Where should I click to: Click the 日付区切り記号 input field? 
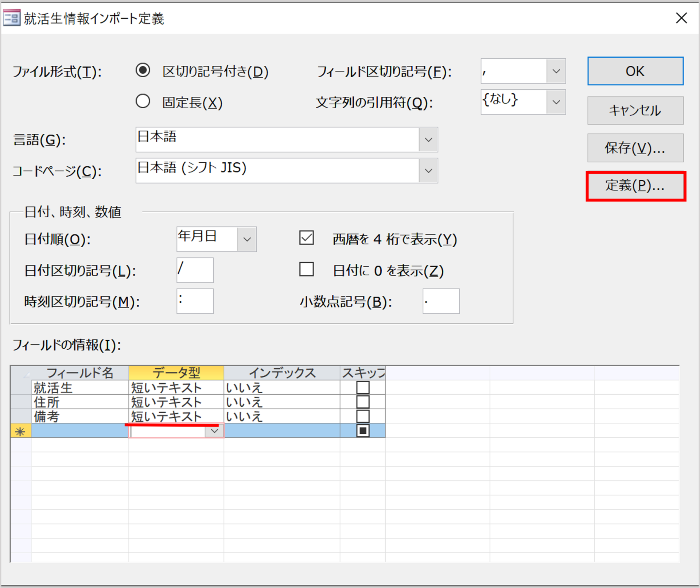(195, 270)
